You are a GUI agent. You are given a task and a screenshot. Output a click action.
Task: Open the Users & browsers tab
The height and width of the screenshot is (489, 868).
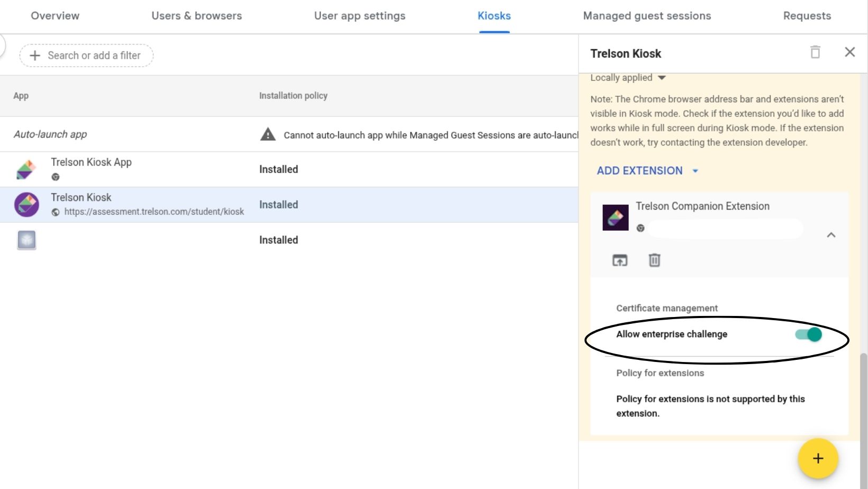pyautogui.click(x=196, y=16)
